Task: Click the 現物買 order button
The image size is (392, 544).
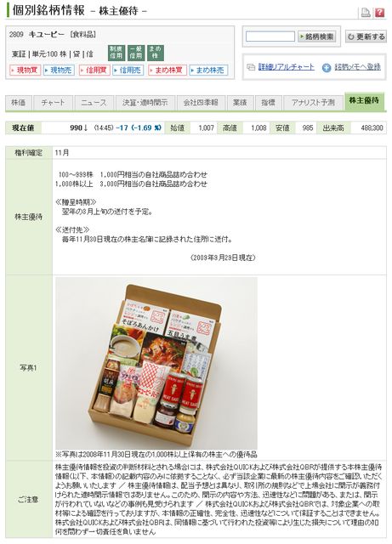Action: [25, 70]
